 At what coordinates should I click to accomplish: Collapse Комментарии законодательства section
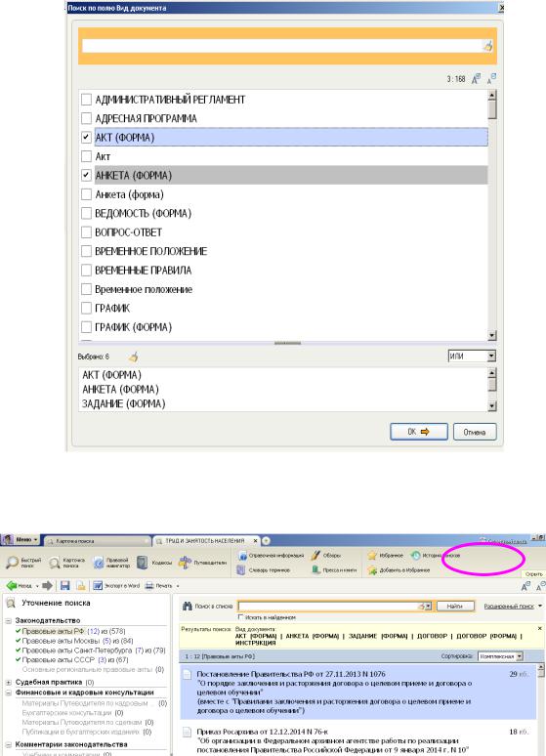8,744
